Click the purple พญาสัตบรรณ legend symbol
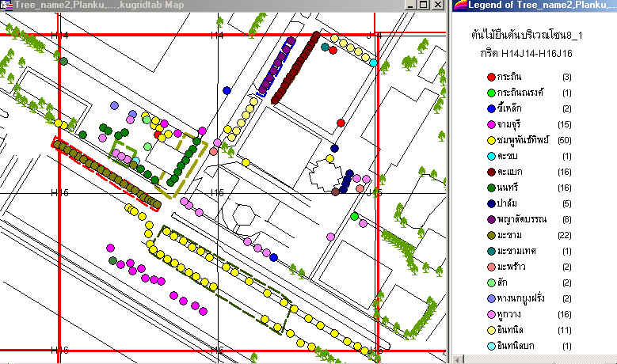Viewport: 617px width, 364px height. 492,219
